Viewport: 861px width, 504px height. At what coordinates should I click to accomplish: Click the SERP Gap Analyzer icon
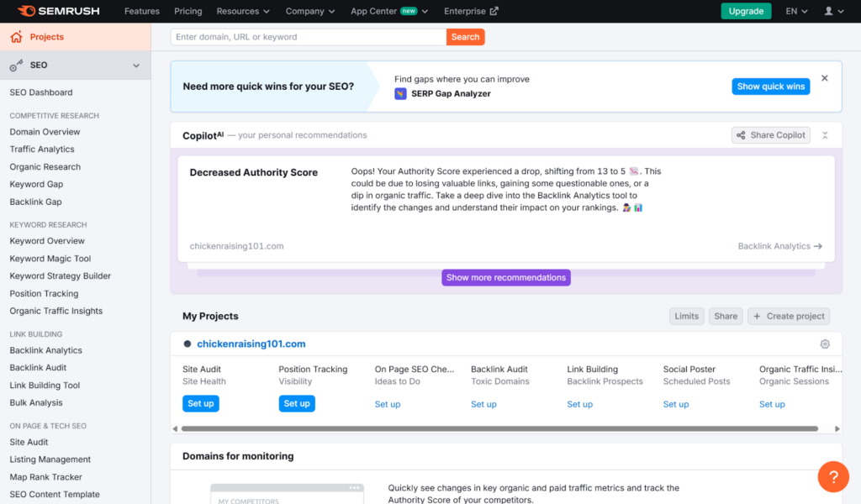point(400,94)
